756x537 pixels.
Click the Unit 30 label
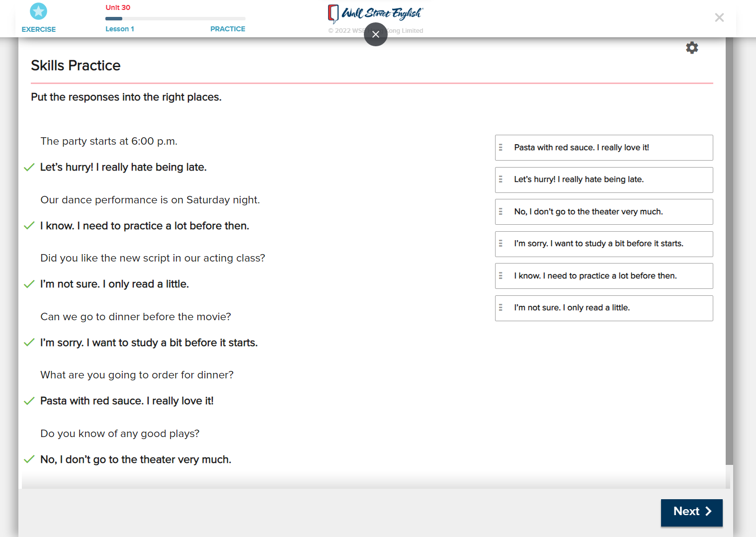click(x=118, y=7)
